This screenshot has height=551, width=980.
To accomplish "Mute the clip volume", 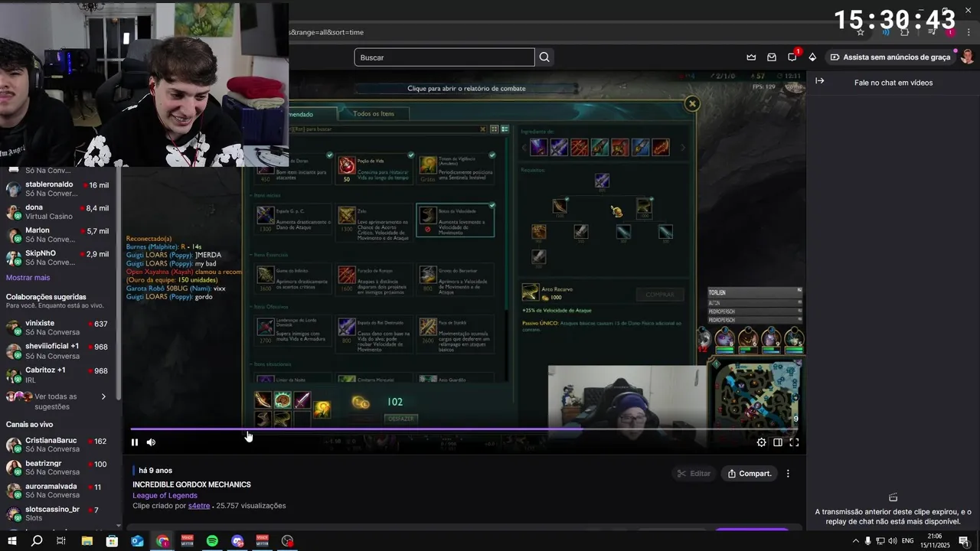I will tap(151, 442).
